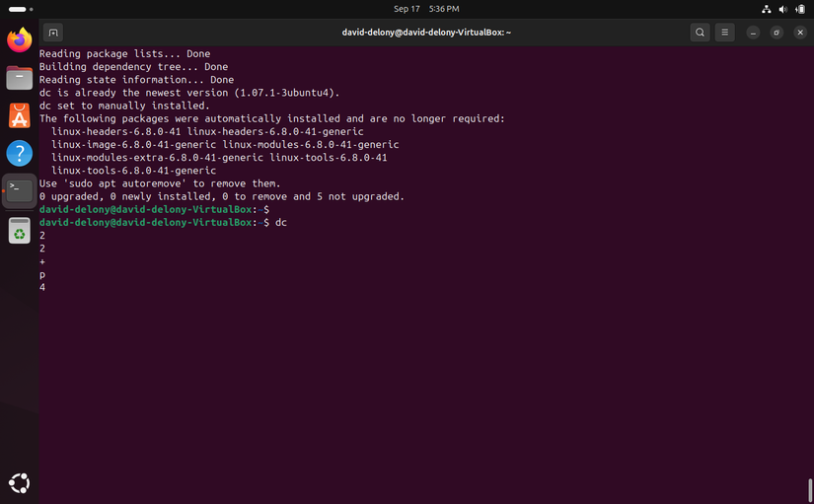The image size is (814, 504).
Task: Open the battery indicator in top bar
Action: (x=800, y=9)
